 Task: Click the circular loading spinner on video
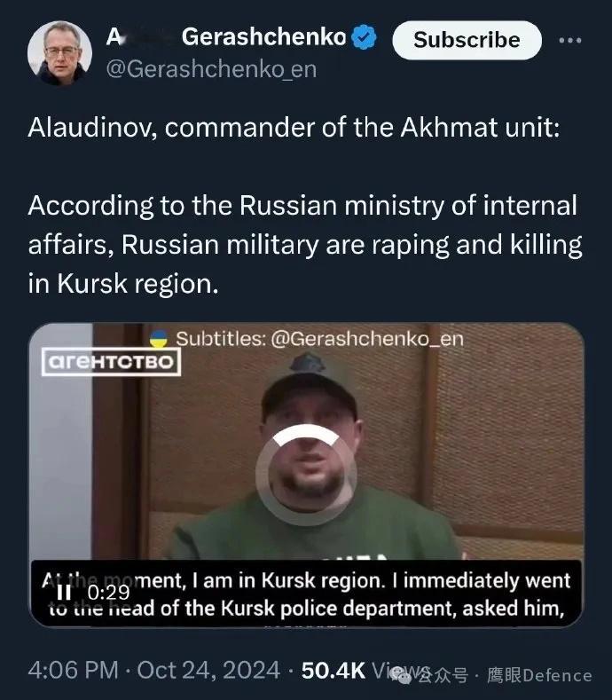click(306, 475)
